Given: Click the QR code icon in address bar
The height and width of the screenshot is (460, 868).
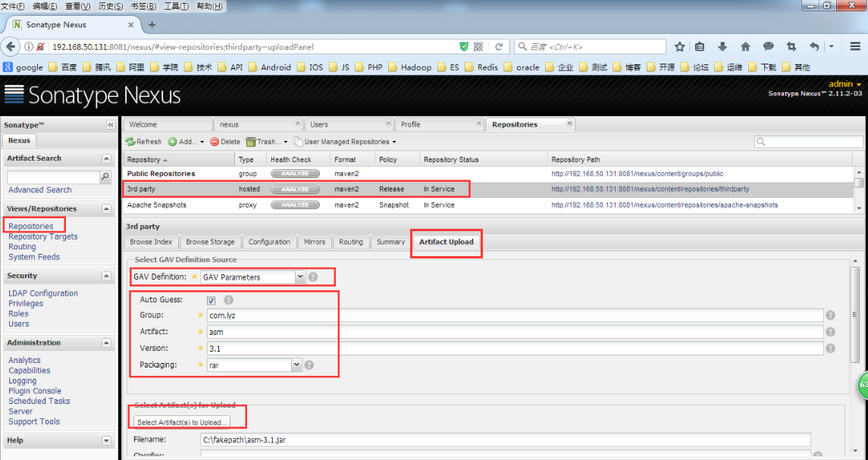Looking at the screenshot, I should (x=478, y=47).
